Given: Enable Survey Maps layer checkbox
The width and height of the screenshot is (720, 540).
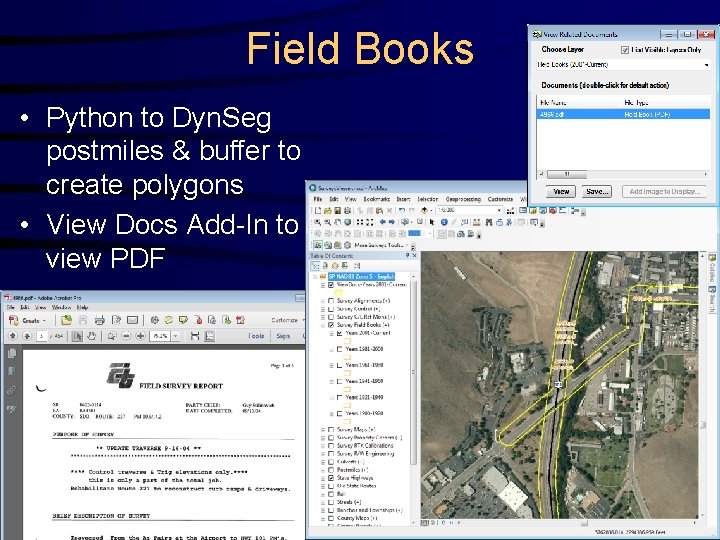Looking at the screenshot, I should click(x=331, y=429).
